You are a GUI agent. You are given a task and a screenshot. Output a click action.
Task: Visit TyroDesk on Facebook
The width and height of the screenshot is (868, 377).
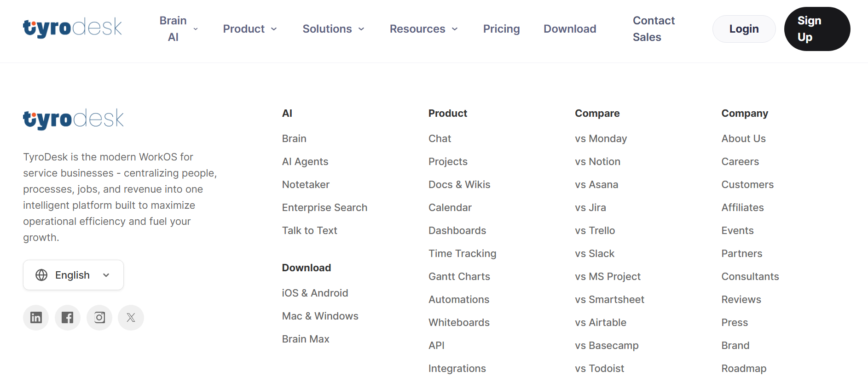67,317
